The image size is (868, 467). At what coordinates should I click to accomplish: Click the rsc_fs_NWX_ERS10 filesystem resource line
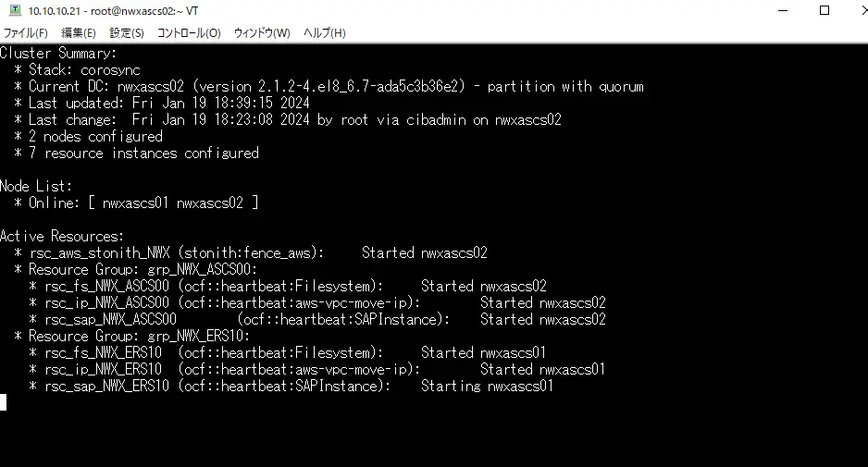[287, 352]
